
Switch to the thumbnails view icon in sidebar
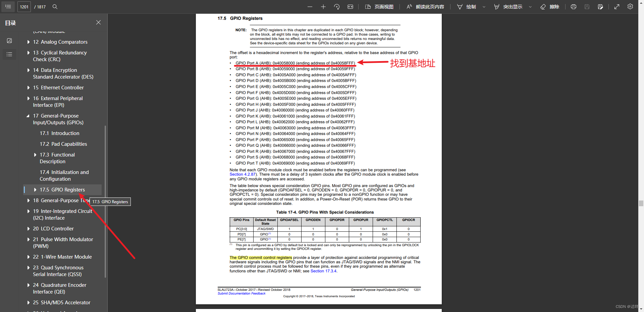tap(9, 41)
